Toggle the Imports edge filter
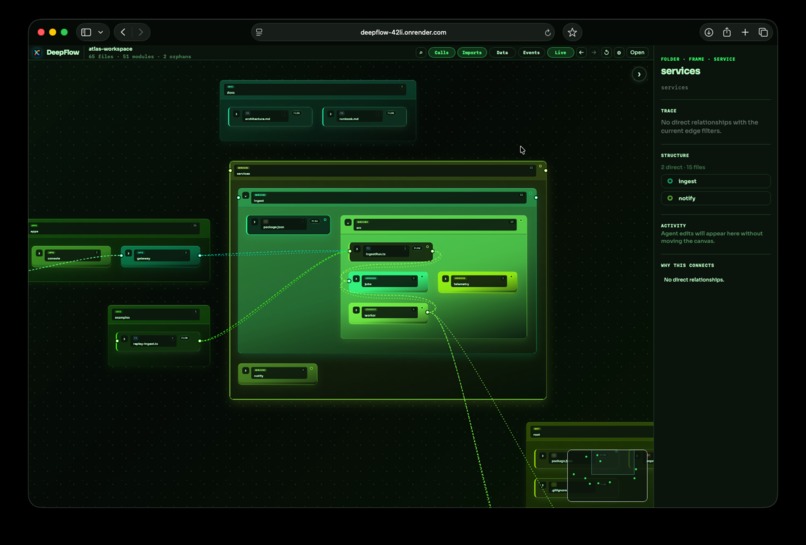 pyautogui.click(x=472, y=52)
